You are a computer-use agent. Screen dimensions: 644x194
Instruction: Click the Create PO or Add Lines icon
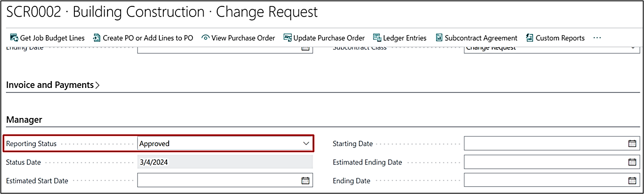(x=96, y=38)
